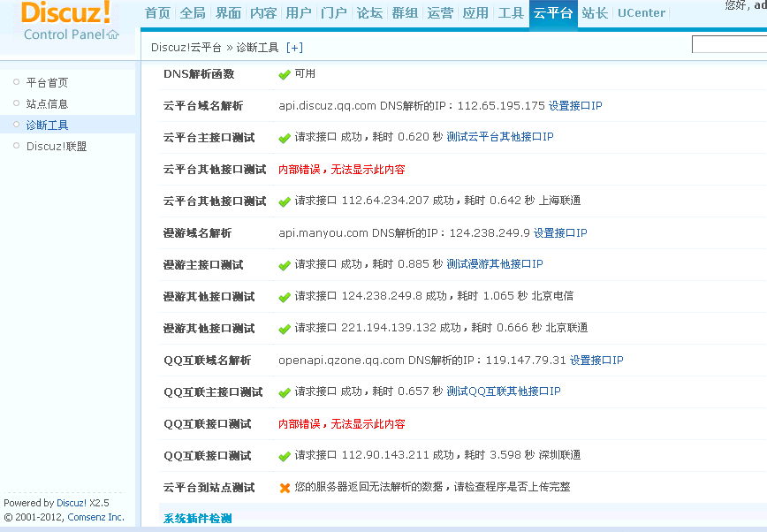The height and width of the screenshot is (532, 767).
Task: Click the search input field at top right
Action: coord(729,44)
